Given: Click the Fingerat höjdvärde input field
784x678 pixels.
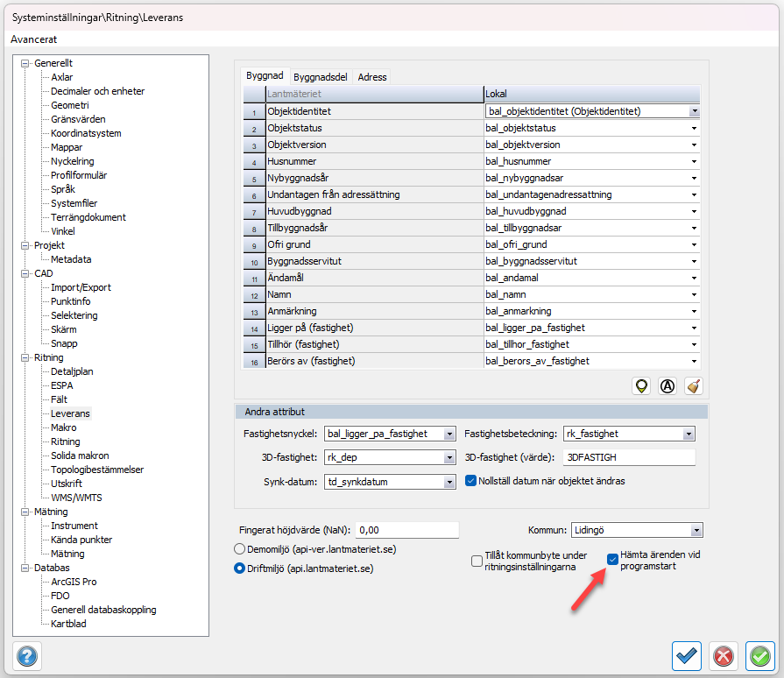Looking at the screenshot, I should (407, 530).
